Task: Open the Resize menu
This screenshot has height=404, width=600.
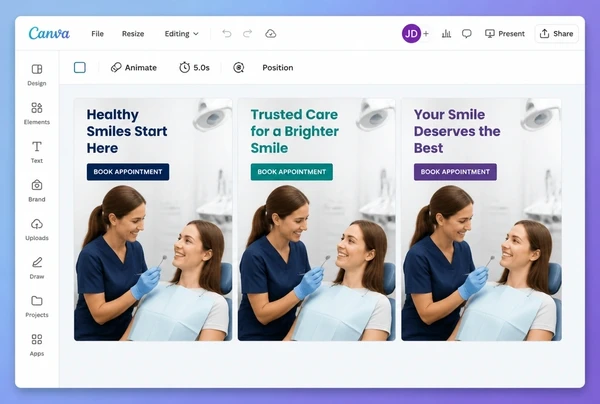Action: (133, 34)
